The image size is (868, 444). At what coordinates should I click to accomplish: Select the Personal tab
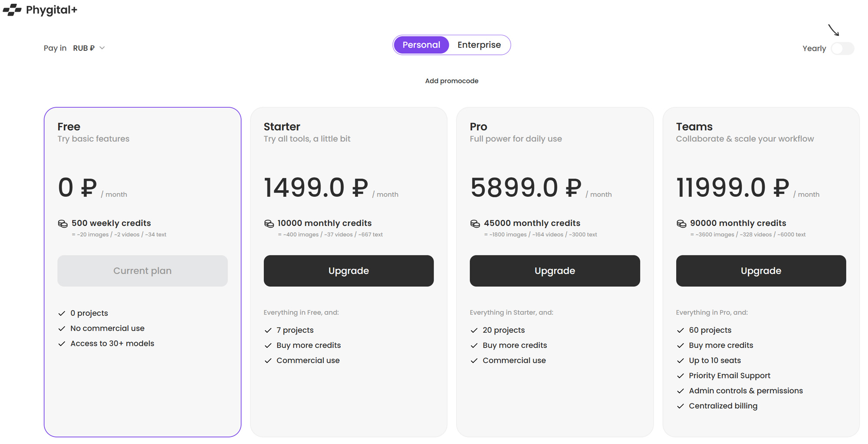click(x=421, y=45)
